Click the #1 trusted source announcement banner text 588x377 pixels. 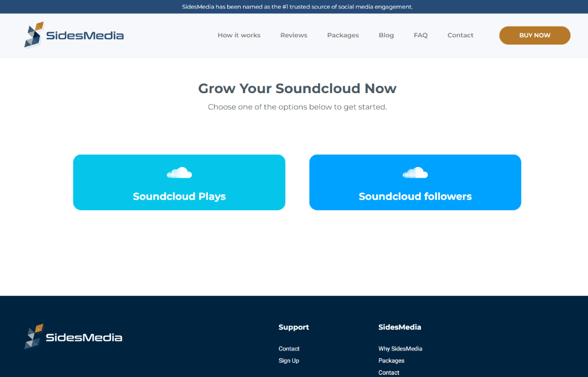click(297, 7)
